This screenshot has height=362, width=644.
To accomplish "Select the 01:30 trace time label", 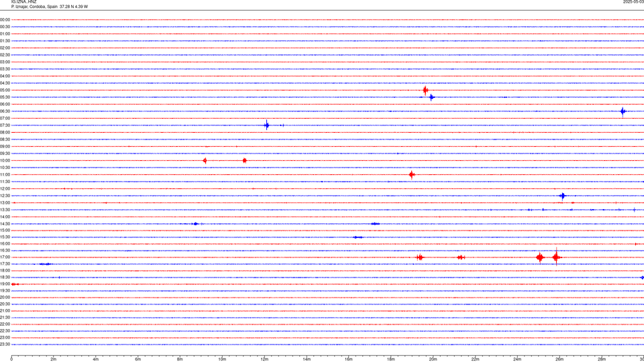I will (x=5, y=41).
